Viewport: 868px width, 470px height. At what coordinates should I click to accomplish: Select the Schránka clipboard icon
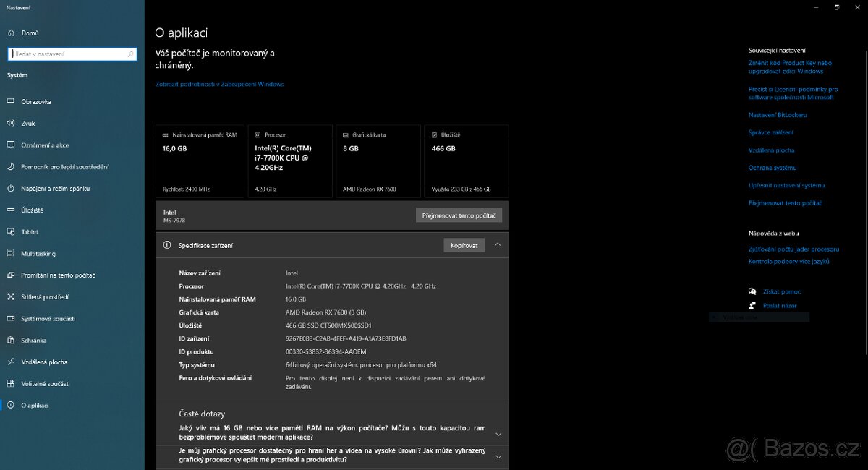(x=10, y=341)
